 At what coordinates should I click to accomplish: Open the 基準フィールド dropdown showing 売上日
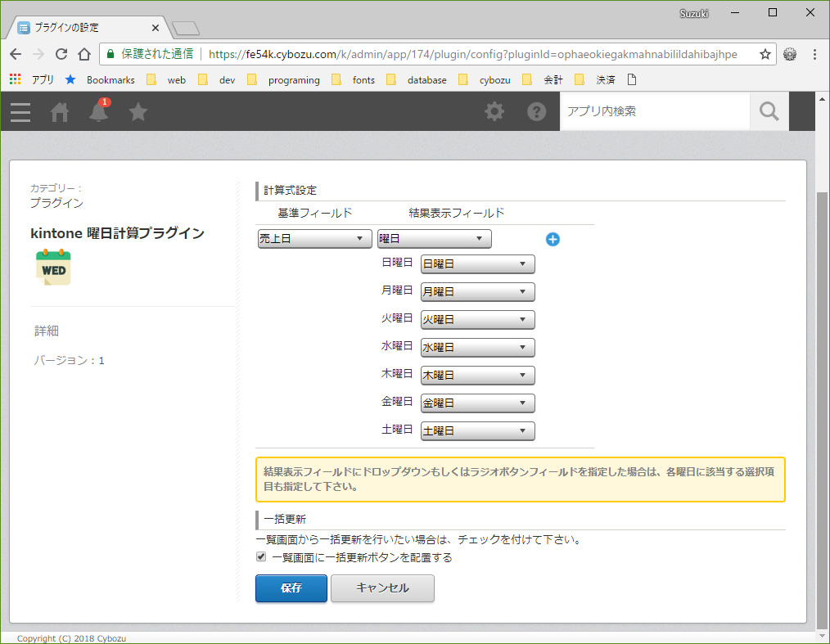coord(315,239)
